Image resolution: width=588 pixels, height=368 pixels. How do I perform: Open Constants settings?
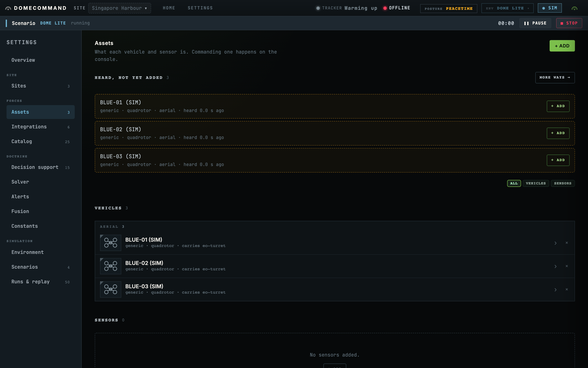tap(41, 226)
